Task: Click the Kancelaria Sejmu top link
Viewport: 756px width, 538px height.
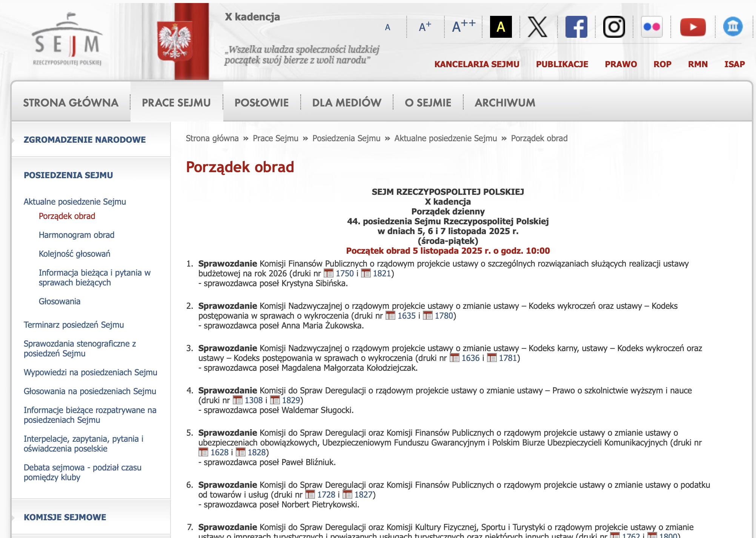Action: [477, 64]
